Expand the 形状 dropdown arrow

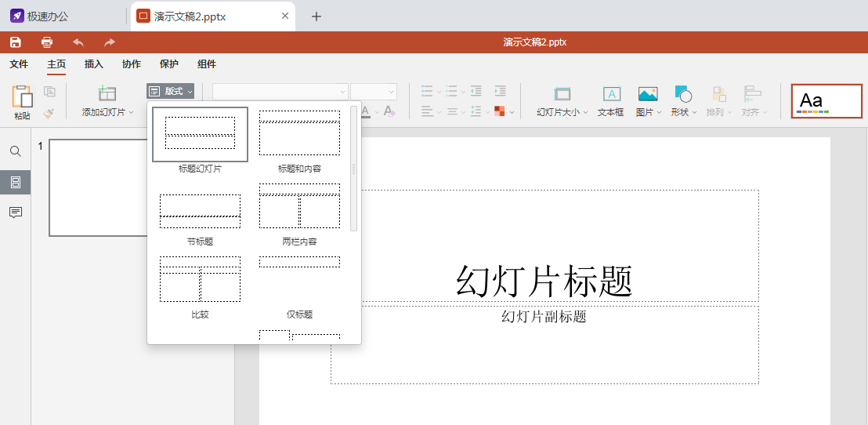694,112
